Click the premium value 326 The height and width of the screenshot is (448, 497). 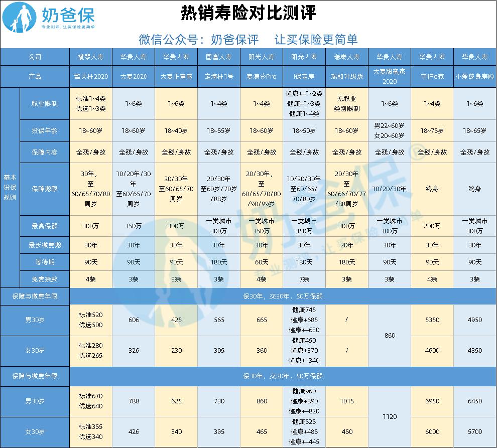pos(134,350)
